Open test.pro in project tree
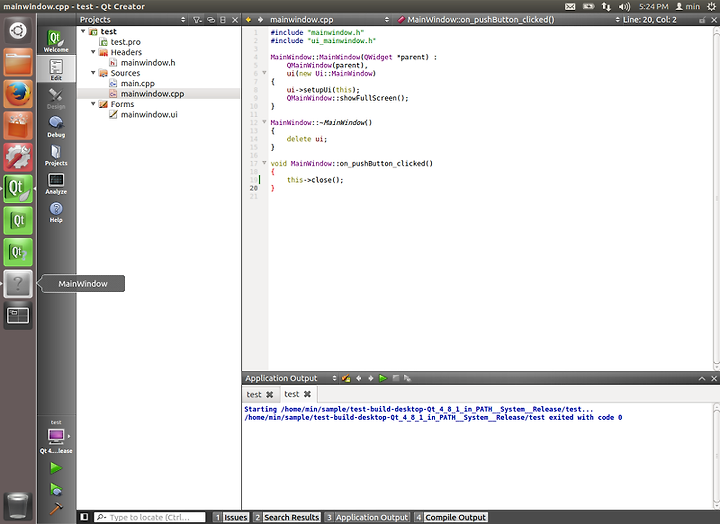The image size is (720, 524). [125, 42]
